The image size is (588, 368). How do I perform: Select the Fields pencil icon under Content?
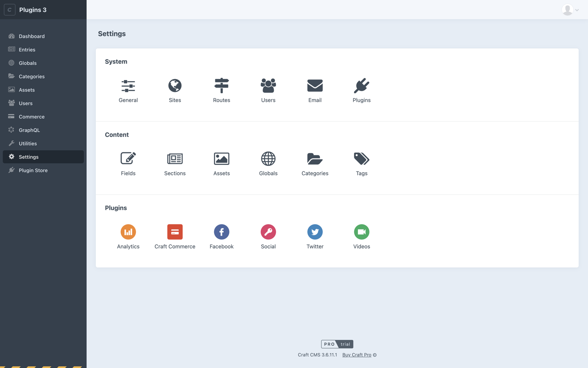coord(128,159)
